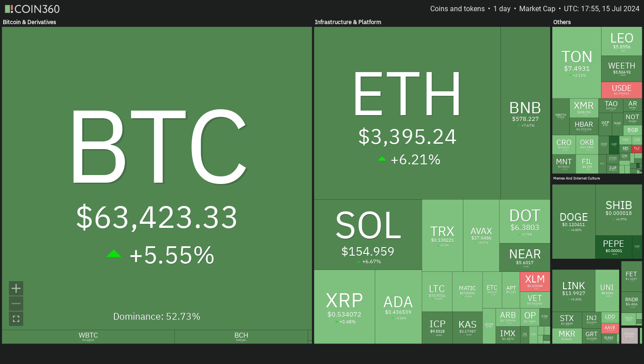Toggle fullscreen view icon
This screenshot has height=364, width=644.
click(16, 319)
